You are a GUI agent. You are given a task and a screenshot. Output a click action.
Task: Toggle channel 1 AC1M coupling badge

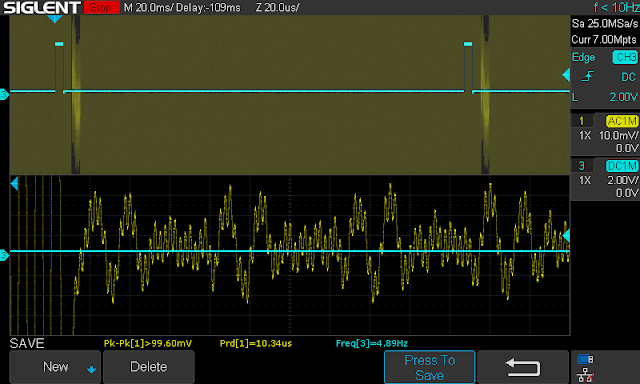click(x=622, y=121)
